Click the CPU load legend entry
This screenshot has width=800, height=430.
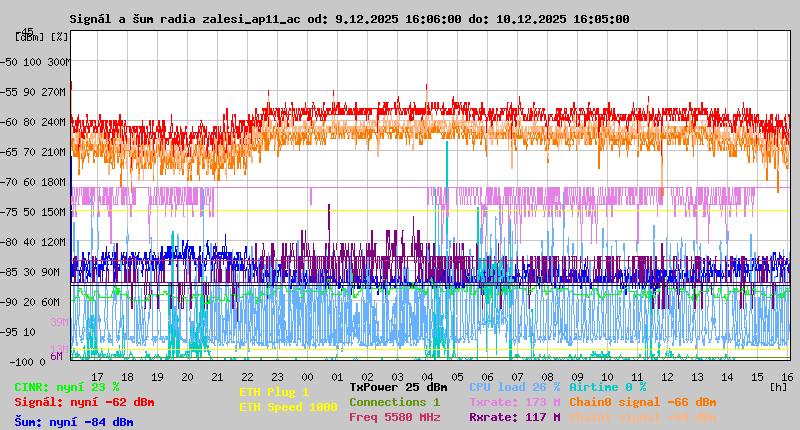click(514, 387)
